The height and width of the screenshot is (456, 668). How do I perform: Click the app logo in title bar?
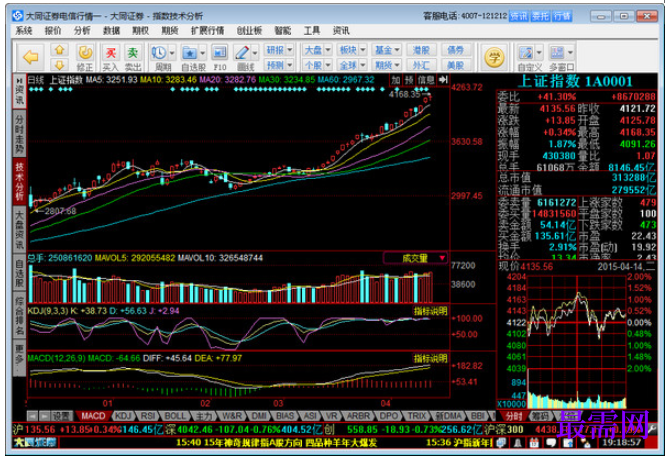[x=18, y=16]
